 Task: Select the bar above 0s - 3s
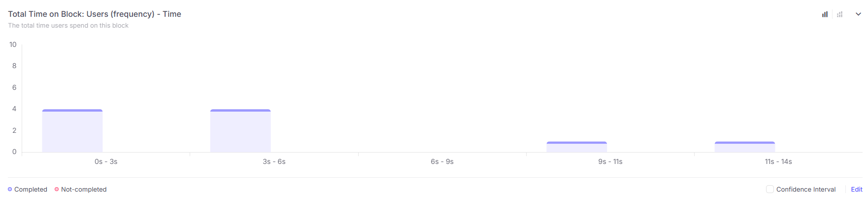point(72,131)
